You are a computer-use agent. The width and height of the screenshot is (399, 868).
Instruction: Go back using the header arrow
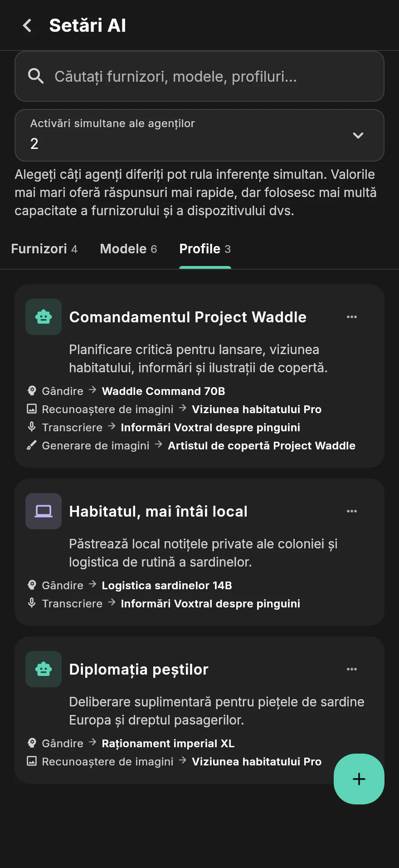coord(27,25)
